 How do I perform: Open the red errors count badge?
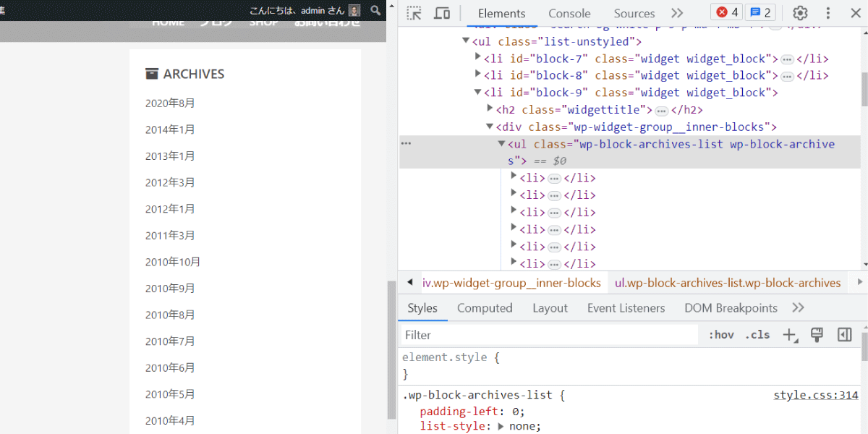pyautogui.click(x=727, y=12)
